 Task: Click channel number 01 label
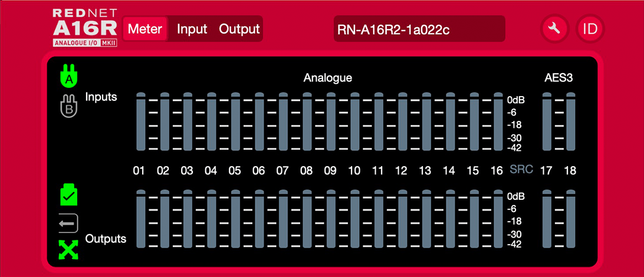tap(139, 171)
